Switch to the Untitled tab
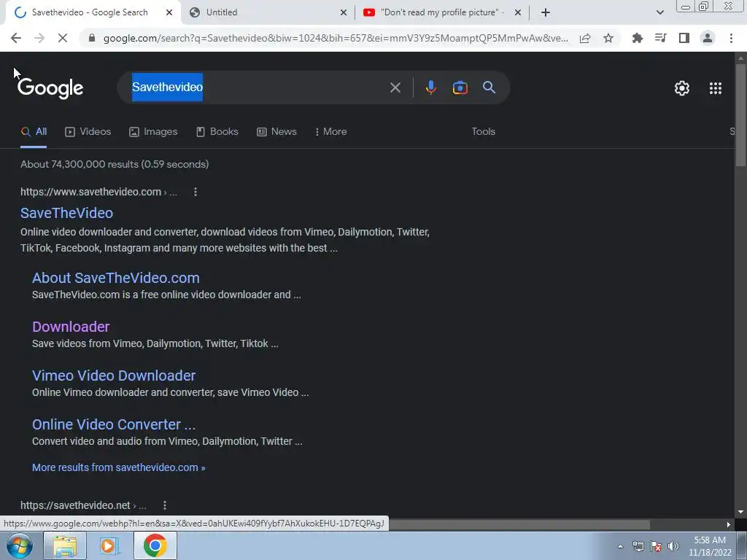747x560 pixels. 267,12
